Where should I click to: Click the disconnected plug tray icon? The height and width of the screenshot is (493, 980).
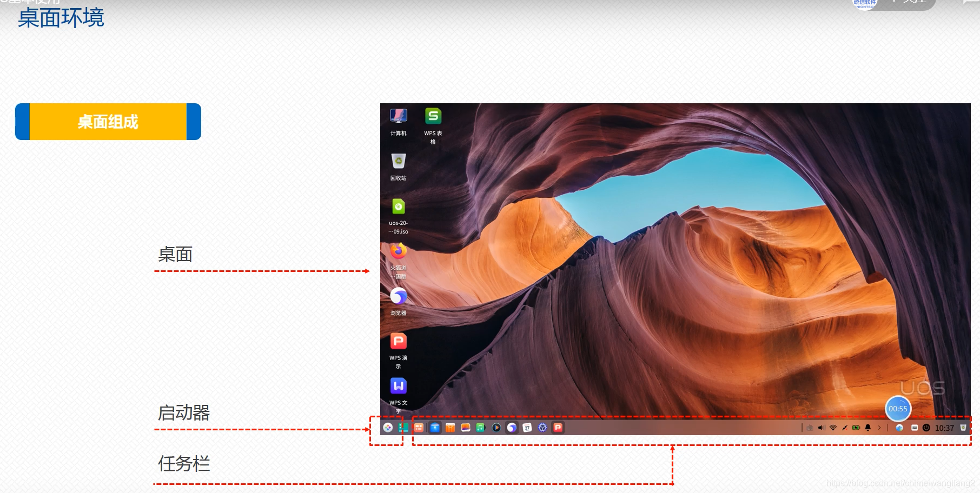coord(845,428)
